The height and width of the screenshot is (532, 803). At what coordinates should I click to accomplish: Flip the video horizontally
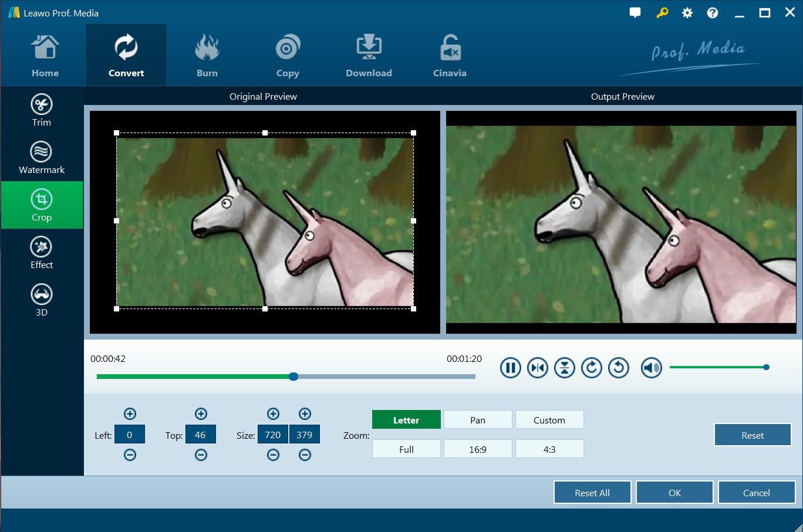(537, 368)
